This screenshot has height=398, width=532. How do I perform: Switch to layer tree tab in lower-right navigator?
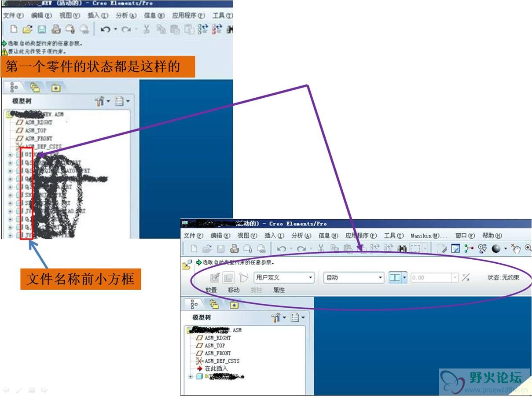[x=214, y=304]
